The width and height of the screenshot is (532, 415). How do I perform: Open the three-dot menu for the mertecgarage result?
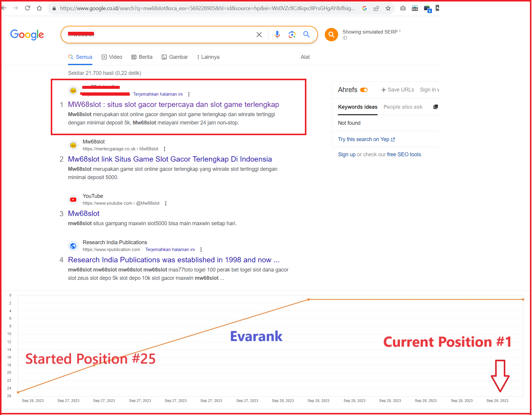click(164, 149)
